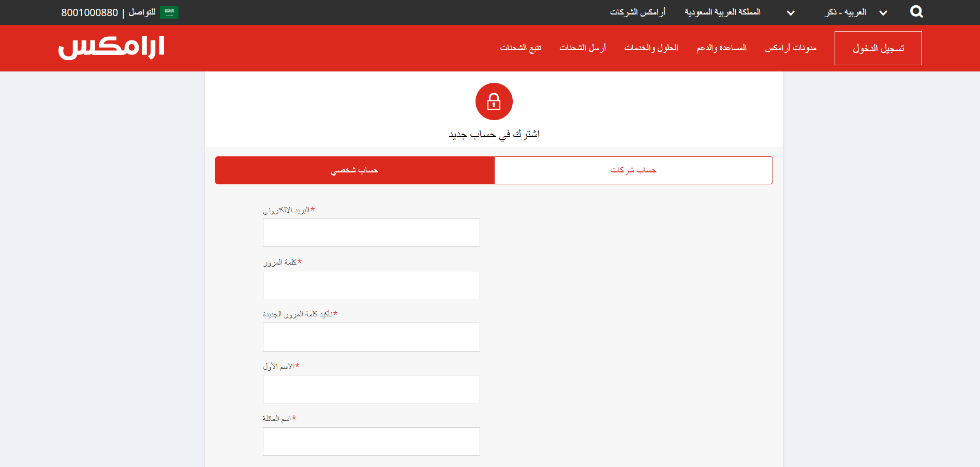Open the country dropdown 'المملكة العربية السعودية'
The image size is (980, 467).
tap(722, 12)
